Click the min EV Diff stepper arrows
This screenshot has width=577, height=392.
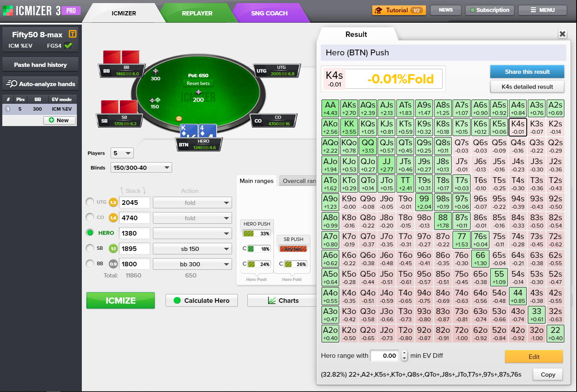click(404, 355)
